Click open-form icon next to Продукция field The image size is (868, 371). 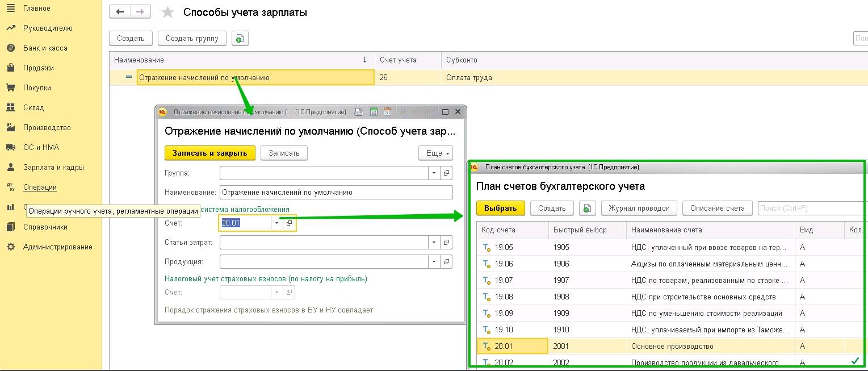point(446,262)
